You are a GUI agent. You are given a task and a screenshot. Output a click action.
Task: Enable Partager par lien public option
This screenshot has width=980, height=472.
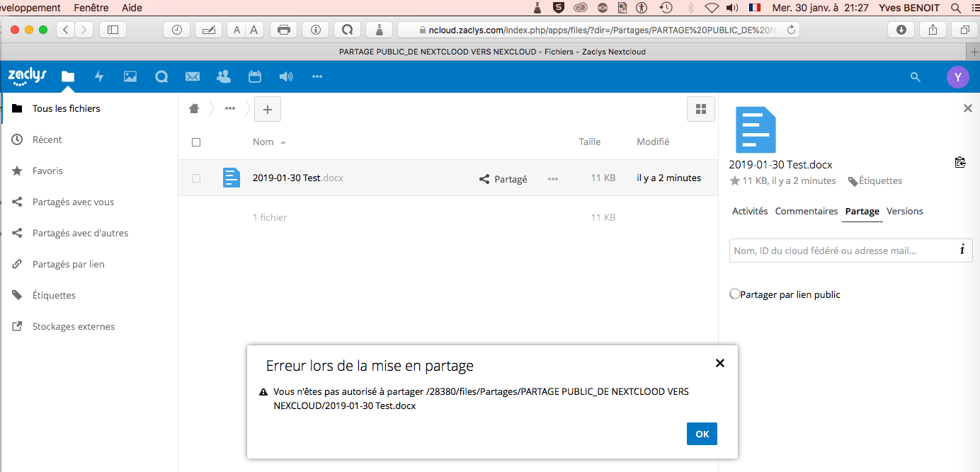735,294
